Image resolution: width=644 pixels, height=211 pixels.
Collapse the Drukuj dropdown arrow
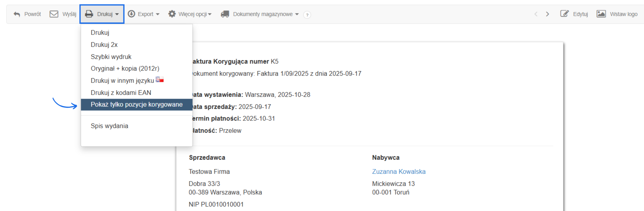pos(117,14)
